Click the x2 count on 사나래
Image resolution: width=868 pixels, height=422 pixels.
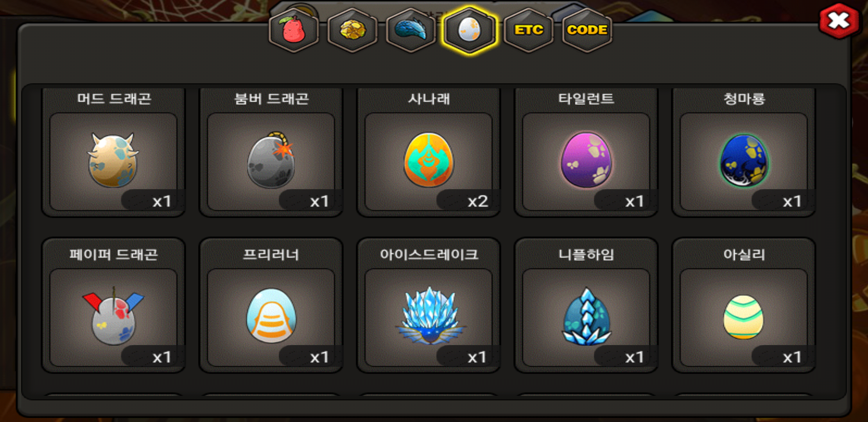click(478, 201)
